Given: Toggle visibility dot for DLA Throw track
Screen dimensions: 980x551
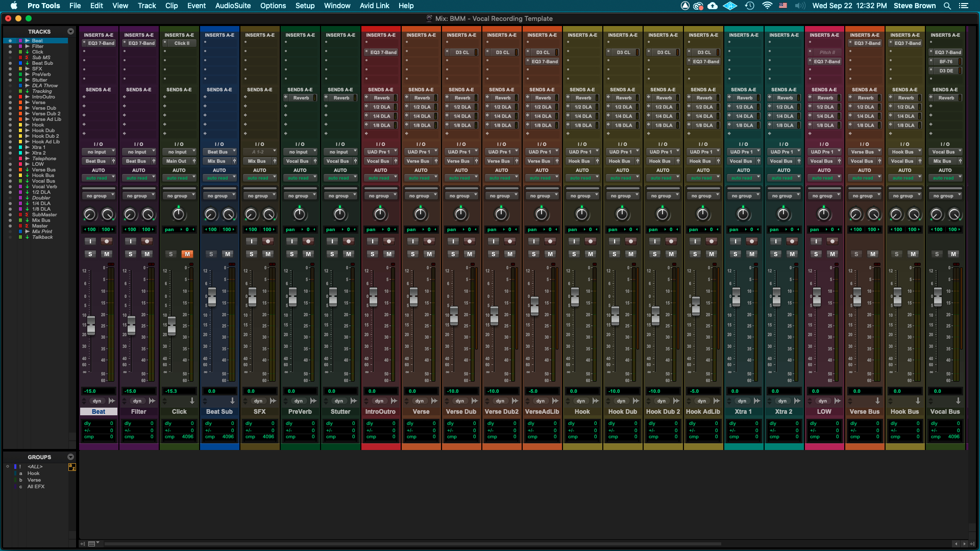Looking at the screenshot, I should coord(10,86).
